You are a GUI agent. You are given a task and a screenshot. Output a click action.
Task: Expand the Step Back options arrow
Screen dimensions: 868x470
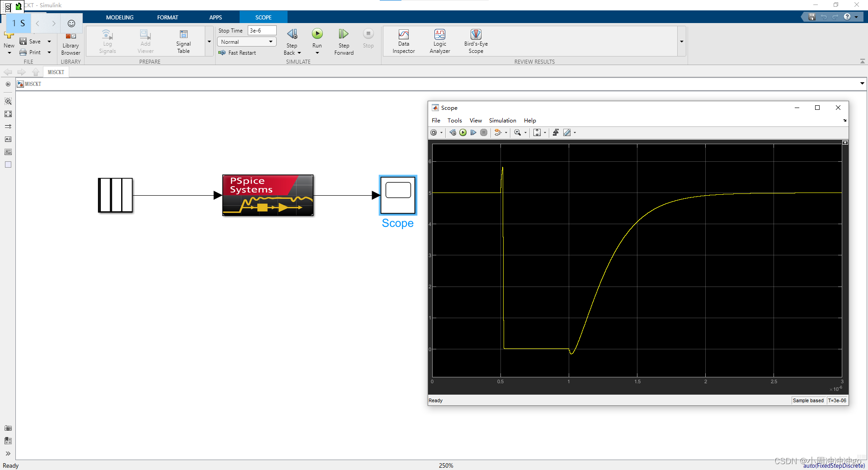(299, 52)
